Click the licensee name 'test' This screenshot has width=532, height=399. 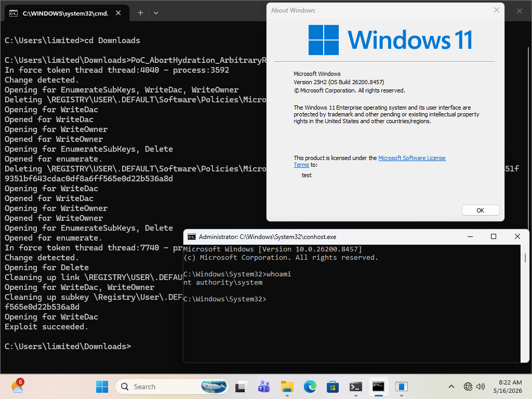click(x=307, y=175)
